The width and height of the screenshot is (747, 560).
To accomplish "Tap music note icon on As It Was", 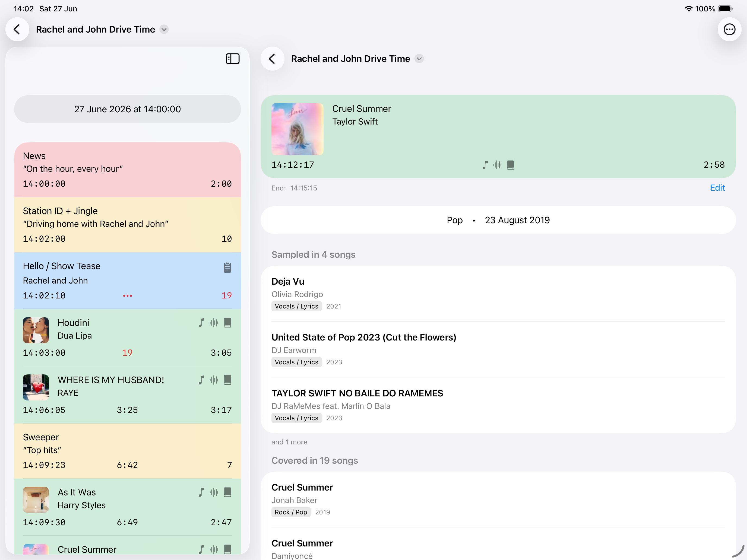I will (x=201, y=492).
